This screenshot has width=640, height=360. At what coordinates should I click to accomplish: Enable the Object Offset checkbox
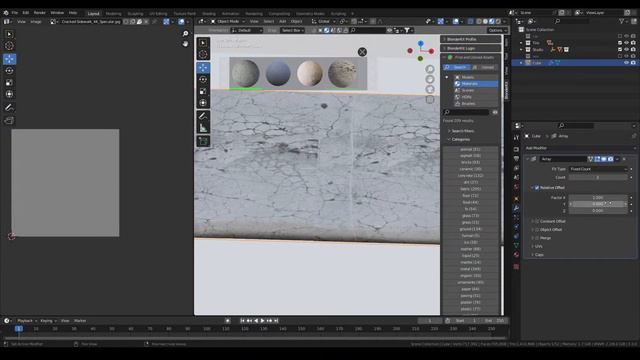pos(537,230)
